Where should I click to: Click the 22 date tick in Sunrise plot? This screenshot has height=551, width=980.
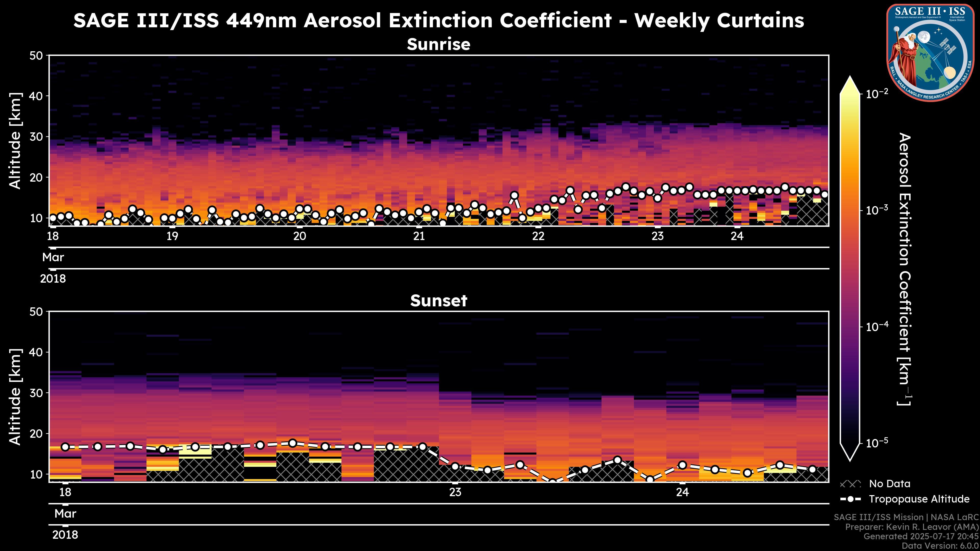coord(538,236)
